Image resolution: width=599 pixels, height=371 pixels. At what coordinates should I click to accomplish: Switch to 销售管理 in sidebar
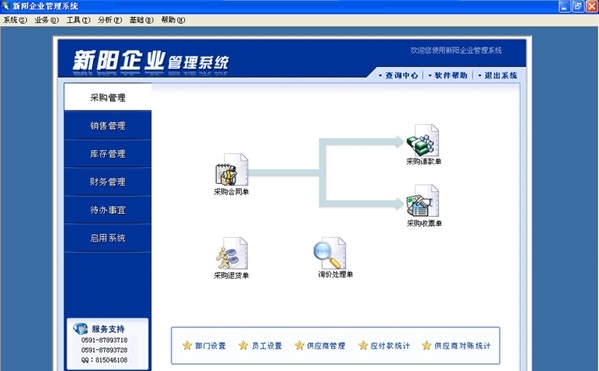[x=108, y=126]
